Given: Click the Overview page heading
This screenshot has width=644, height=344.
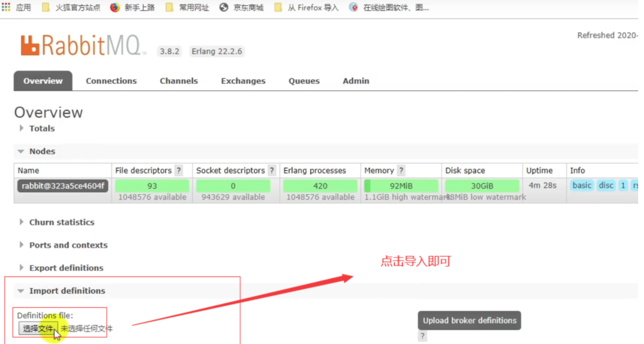Looking at the screenshot, I should coord(48,112).
